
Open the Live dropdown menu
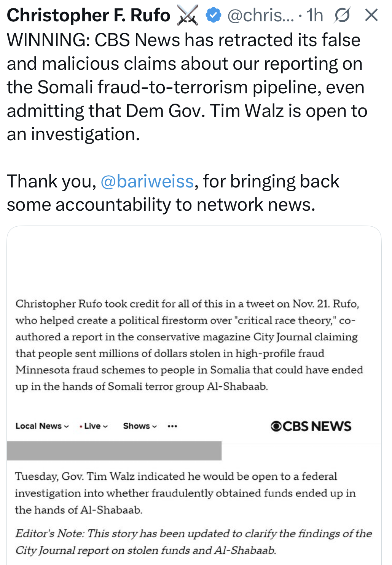coord(94,426)
